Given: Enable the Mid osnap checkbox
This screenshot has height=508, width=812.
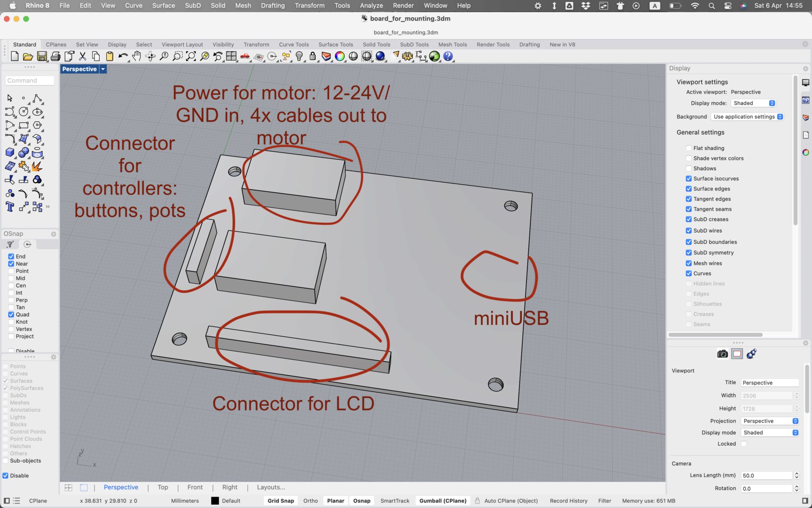Looking at the screenshot, I should click(x=11, y=278).
